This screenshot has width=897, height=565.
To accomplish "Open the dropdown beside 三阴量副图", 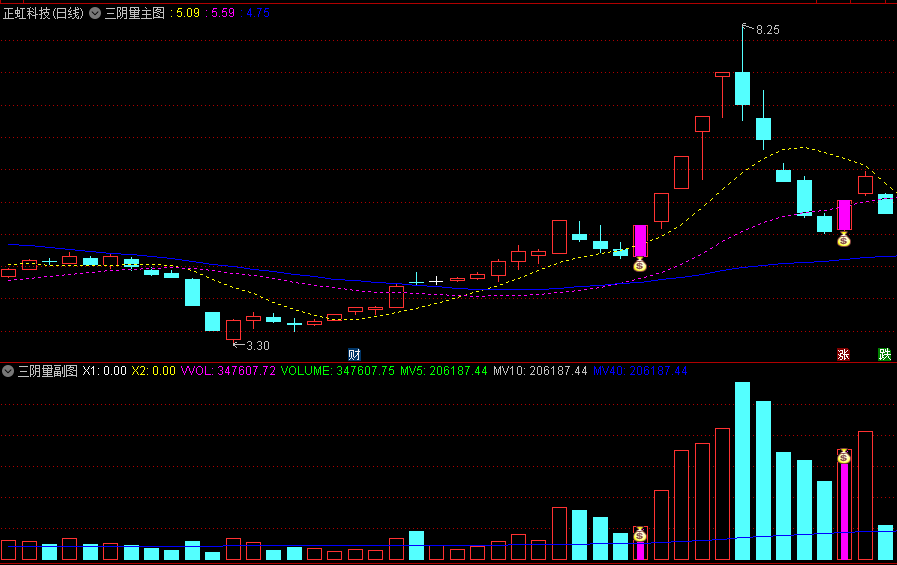I will tap(8, 371).
